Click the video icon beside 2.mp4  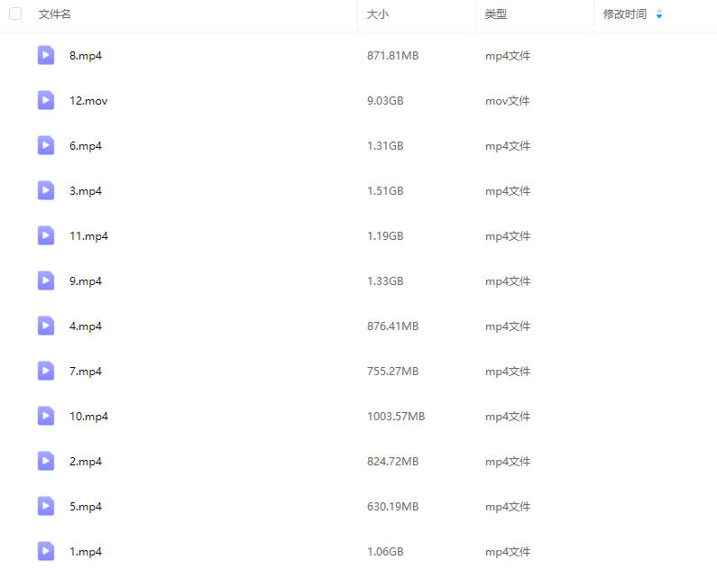point(46,461)
